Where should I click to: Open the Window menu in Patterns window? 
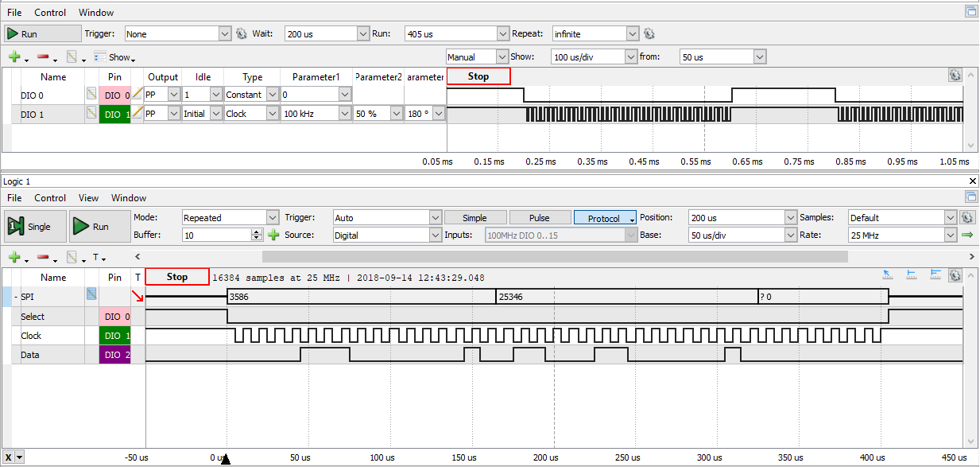pyautogui.click(x=96, y=13)
